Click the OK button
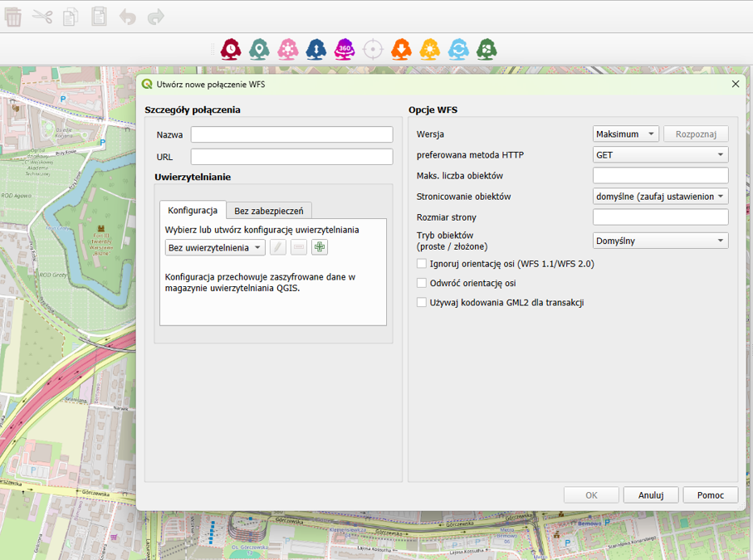 (x=591, y=494)
